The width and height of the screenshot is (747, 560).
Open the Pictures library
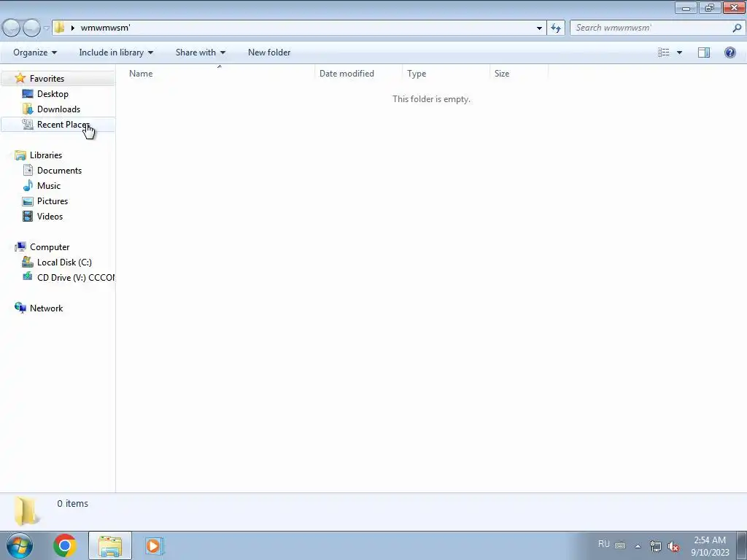coord(53,201)
